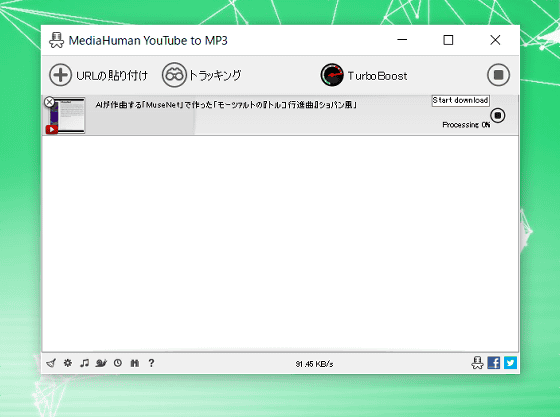Open help with question mark icon
Screen dimensions: 560x417
pos(151,363)
